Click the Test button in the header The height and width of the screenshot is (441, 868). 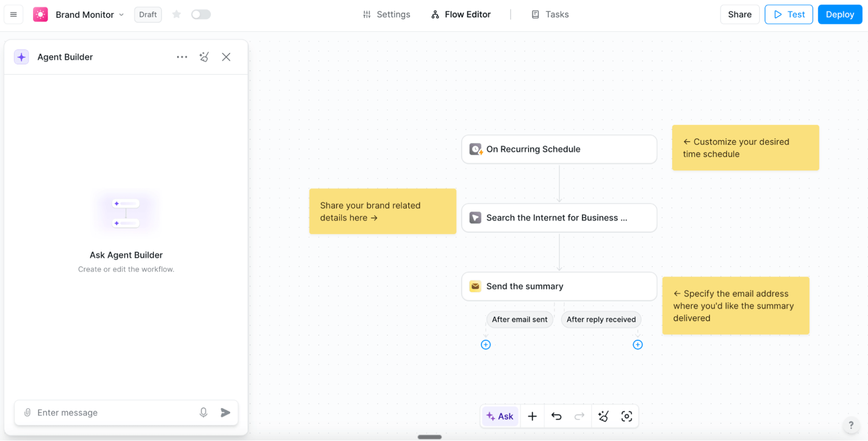click(x=788, y=14)
